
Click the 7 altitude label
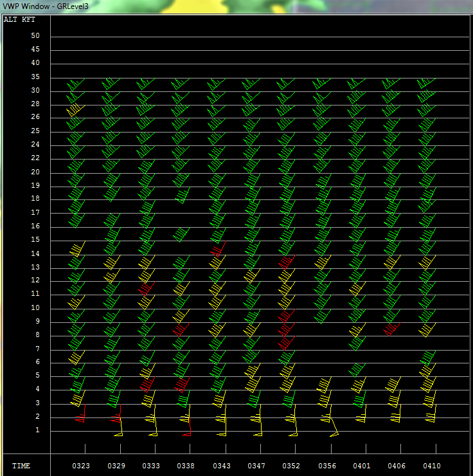click(38, 349)
